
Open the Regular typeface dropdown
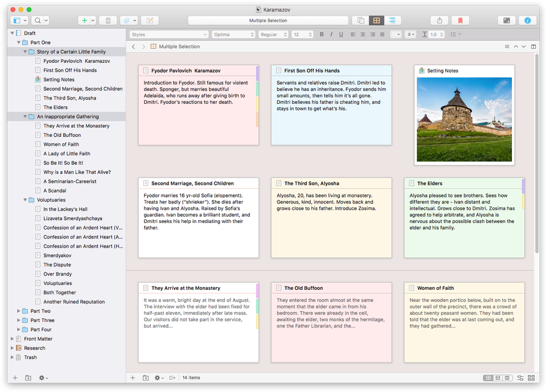273,34
